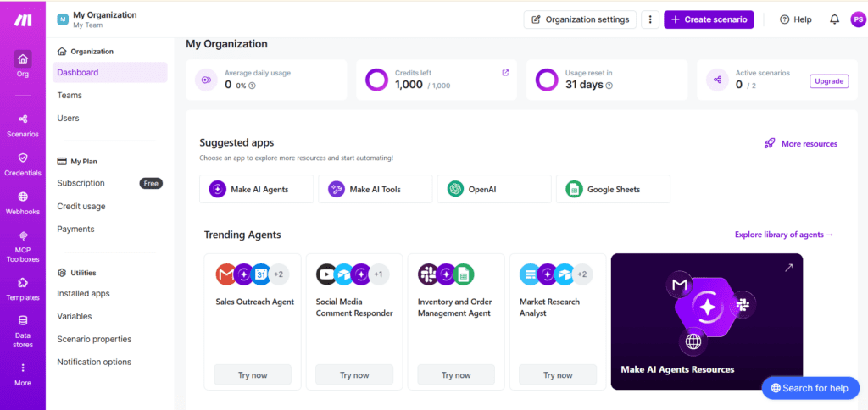Viewport: 868px width, 410px height.
Task: Select Make AI Tools suggested app
Action: click(376, 189)
